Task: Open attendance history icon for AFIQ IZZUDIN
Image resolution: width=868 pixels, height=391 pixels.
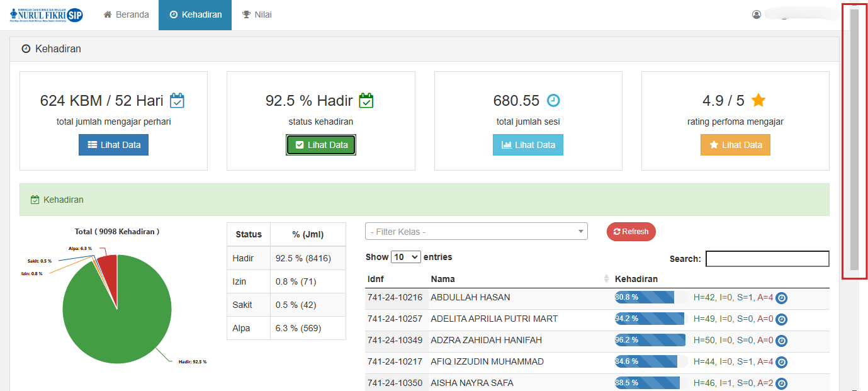Action: click(x=781, y=363)
